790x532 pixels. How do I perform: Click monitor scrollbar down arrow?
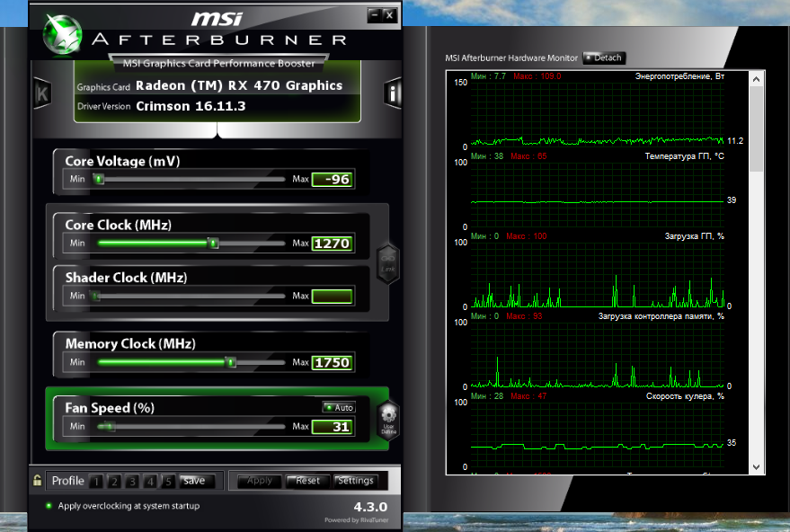(756, 467)
